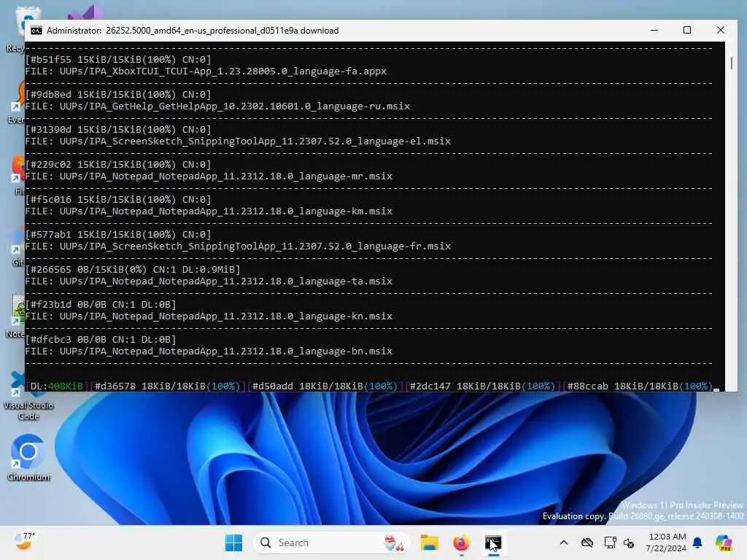Viewport: 747px width, 560px height.
Task: Click the DL:408KiB status text
Action: [x=56, y=386]
